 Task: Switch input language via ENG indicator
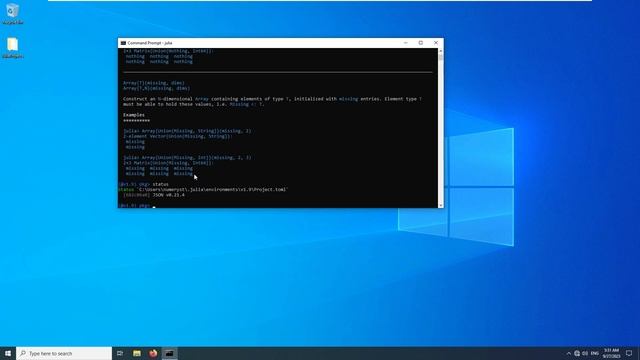(x=595, y=353)
